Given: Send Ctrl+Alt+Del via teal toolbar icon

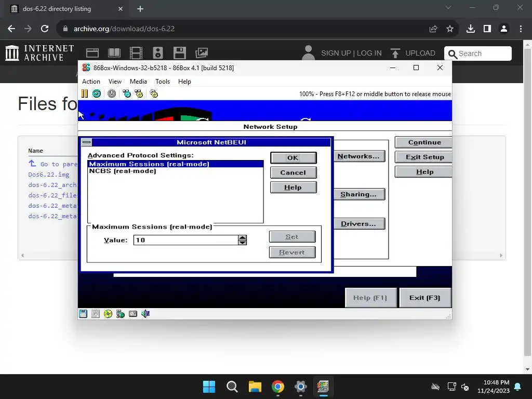Looking at the screenshot, I should click(x=127, y=94).
